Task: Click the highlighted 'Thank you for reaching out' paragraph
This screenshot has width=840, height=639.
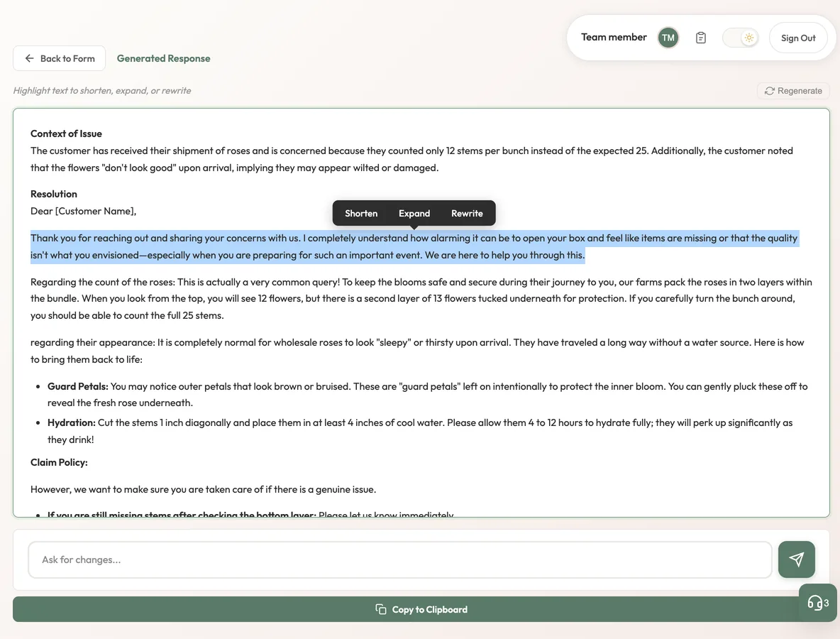Action: [414, 246]
